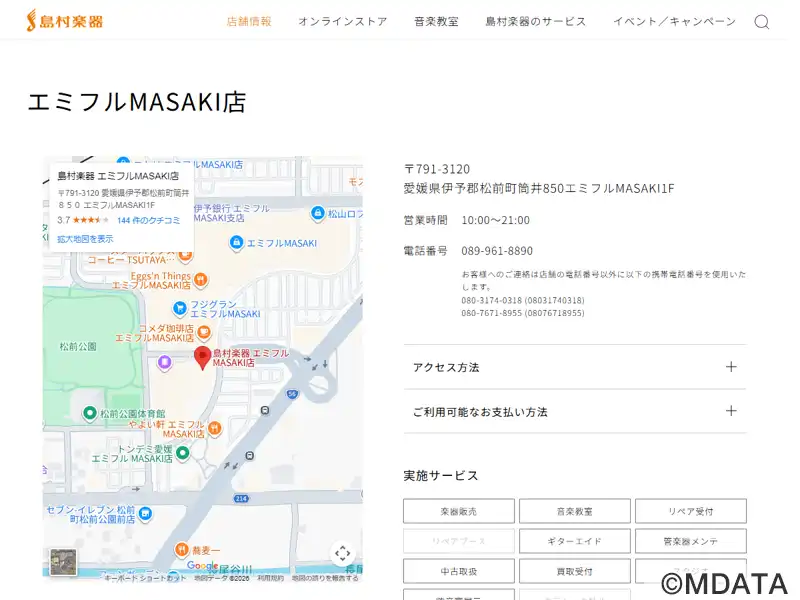Screen dimensions: 800x600
Task: Click the セブン-イレブン store map marker
Action: coord(145,514)
